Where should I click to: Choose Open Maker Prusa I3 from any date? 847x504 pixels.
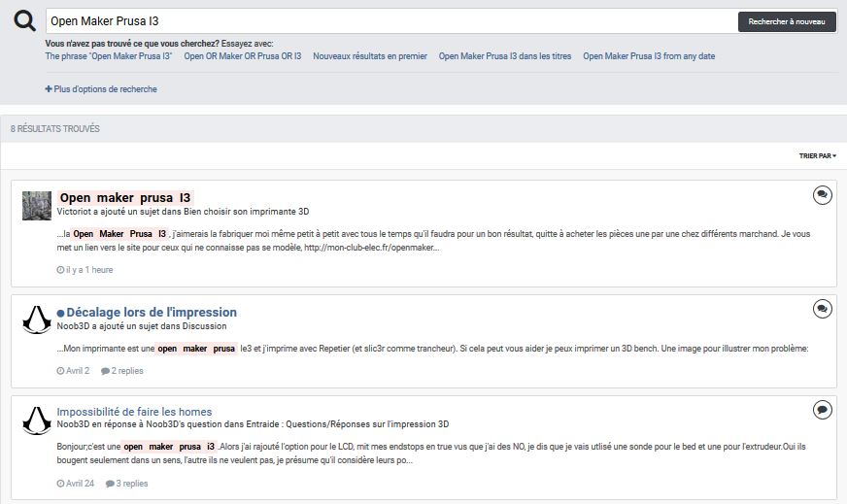[x=649, y=56]
